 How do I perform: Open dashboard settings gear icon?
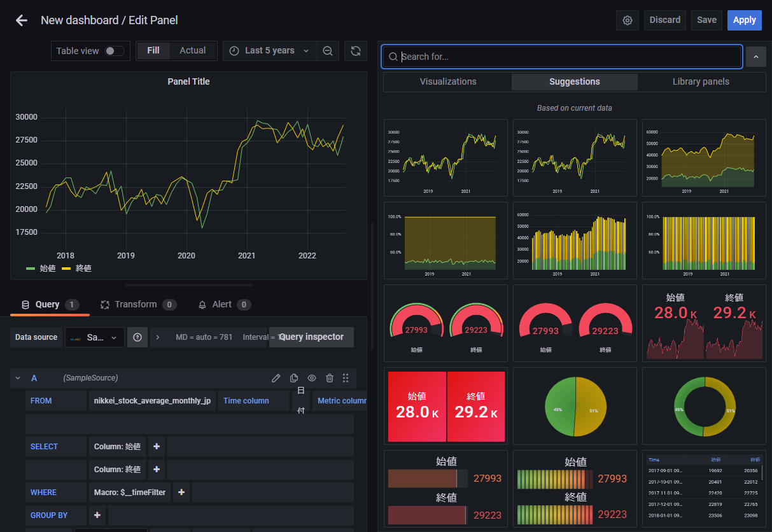point(628,20)
